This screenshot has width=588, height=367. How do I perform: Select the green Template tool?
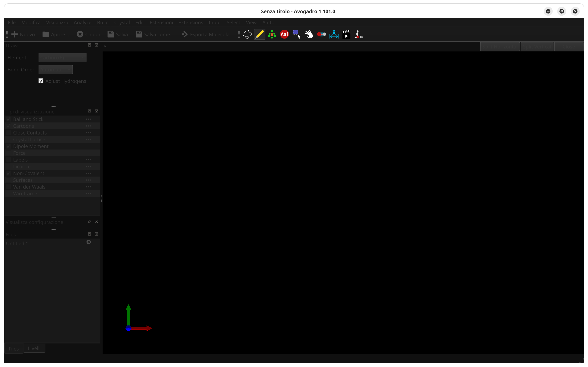(272, 34)
